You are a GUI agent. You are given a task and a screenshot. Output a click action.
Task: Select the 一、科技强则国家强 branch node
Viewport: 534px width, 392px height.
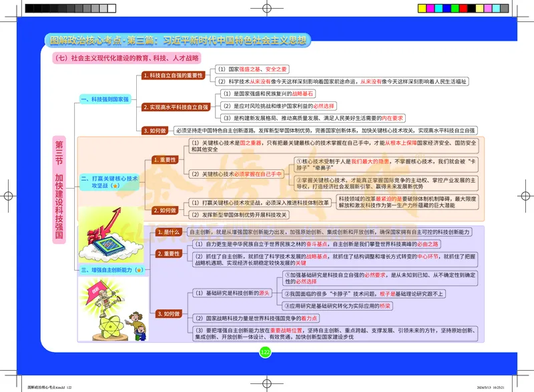105,99
